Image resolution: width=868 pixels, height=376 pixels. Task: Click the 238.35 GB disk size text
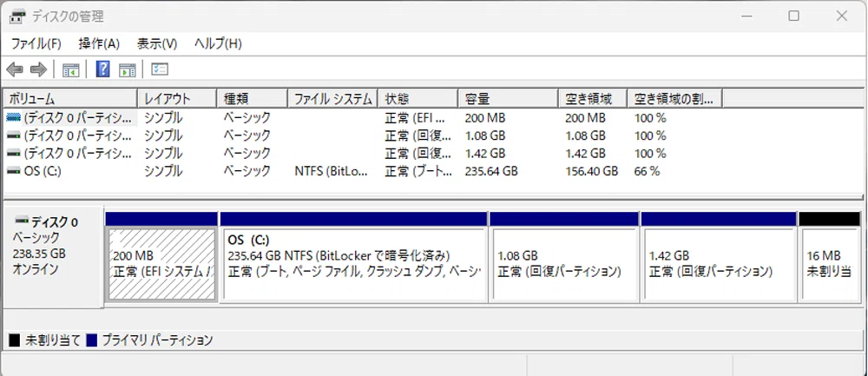39,254
